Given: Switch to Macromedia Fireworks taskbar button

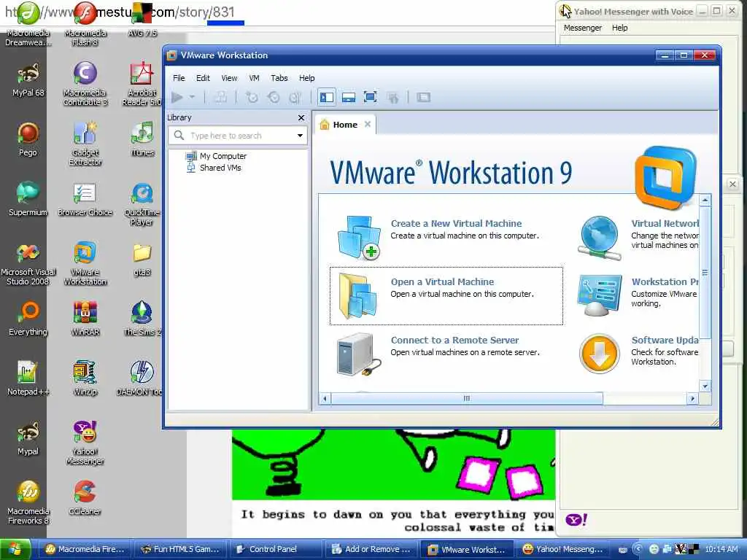Looking at the screenshot, I should pos(83,549).
